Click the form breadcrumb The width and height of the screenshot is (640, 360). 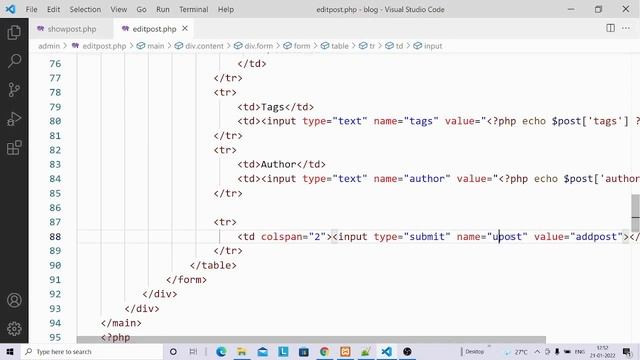pos(302,46)
